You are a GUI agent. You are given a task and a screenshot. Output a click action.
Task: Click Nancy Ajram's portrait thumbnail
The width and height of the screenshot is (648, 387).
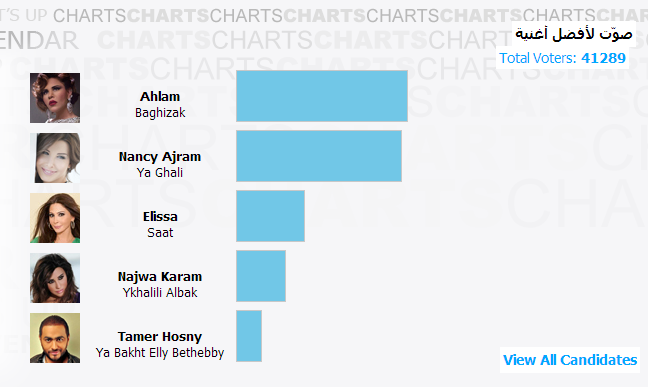click(55, 158)
